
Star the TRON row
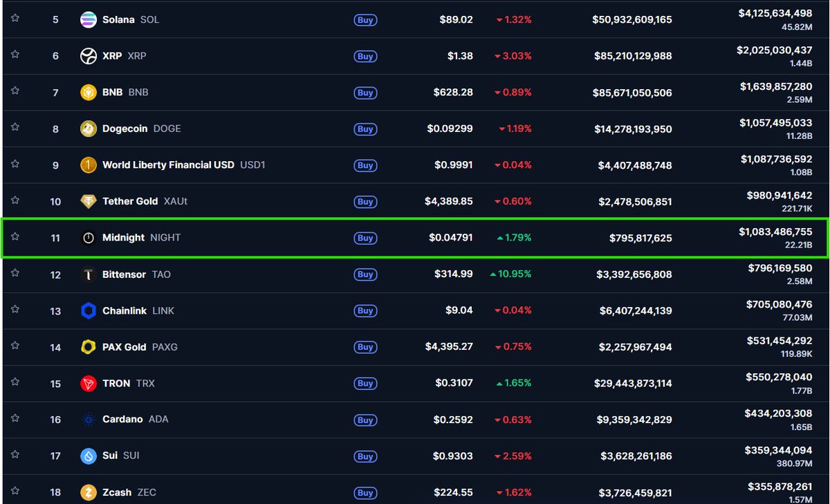15,382
